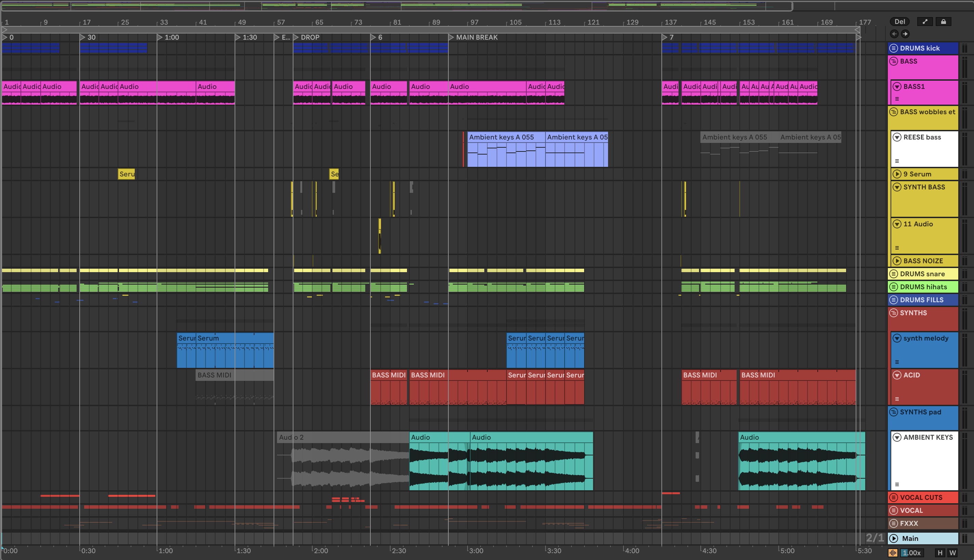Click the BASS wobbles group fold icon
This screenshot has height=560, width=974.
[894, 112]
